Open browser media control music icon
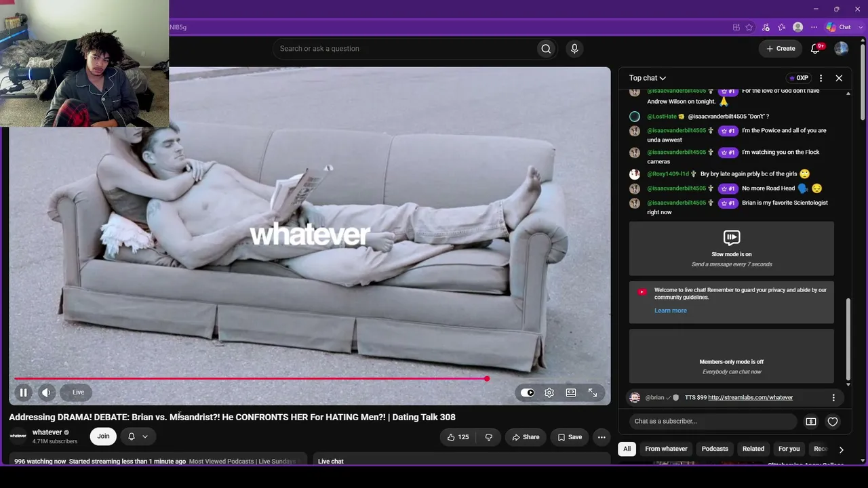The width and height of the screenshot is (868, 488). (x=766, y=27)
